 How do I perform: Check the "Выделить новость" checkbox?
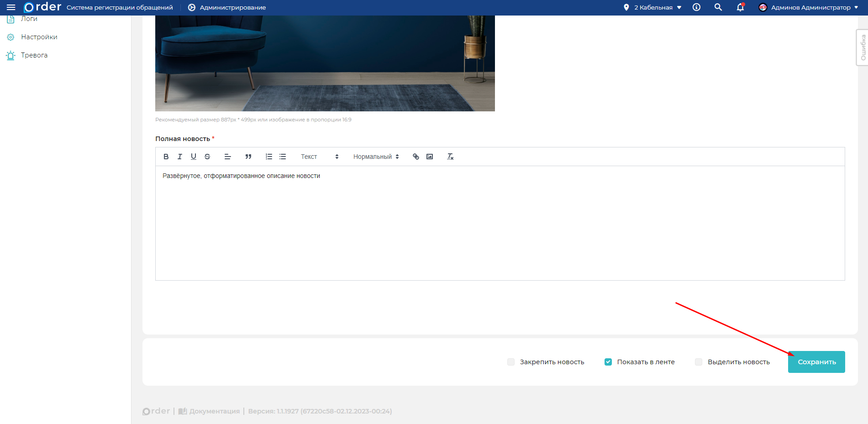[x=699, y=362]
